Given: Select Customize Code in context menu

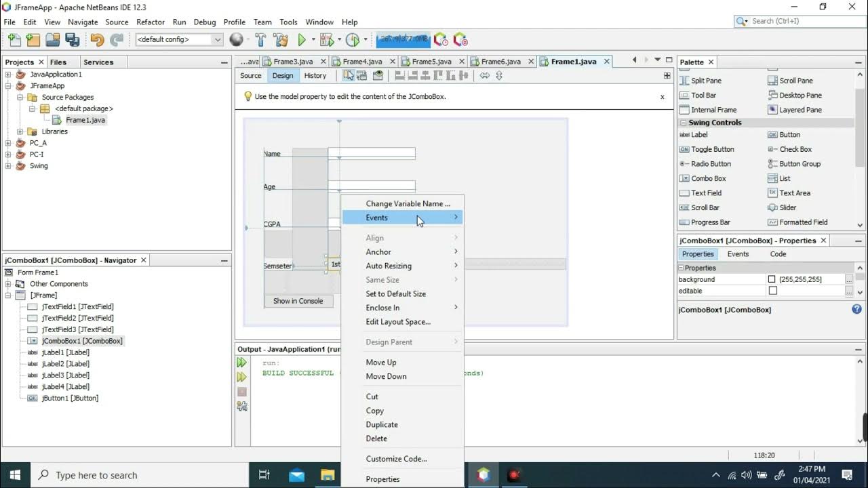Looking at the screenshot, I should click(397, 459).
